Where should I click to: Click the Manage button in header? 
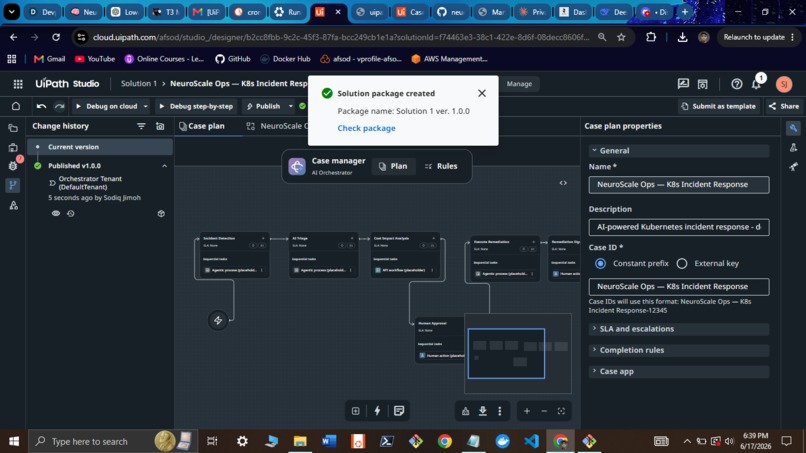519,84
